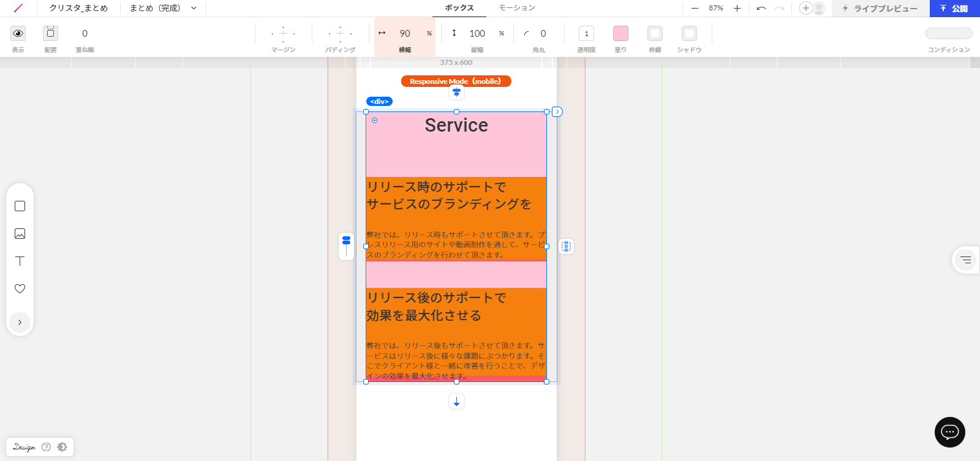Switch to the ボックス tab
This screenshot has width=980, height=461.
(x=459, y=8)
